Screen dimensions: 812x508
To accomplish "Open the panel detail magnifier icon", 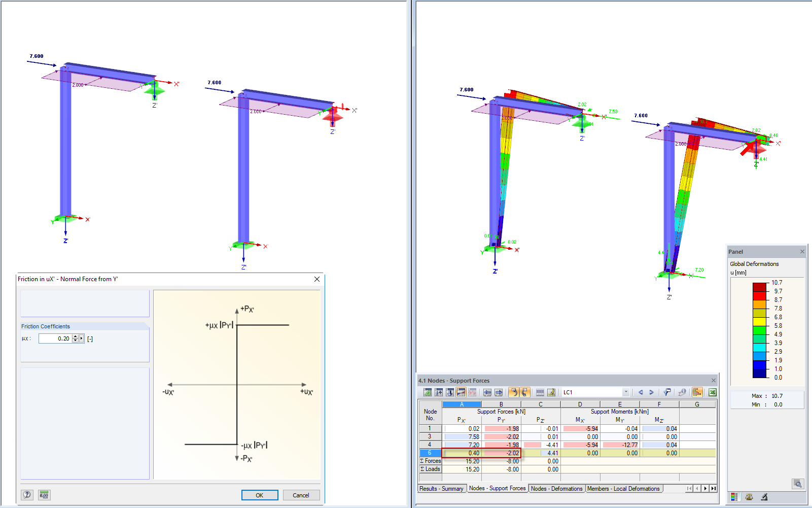I will click(x=798, y=484).
